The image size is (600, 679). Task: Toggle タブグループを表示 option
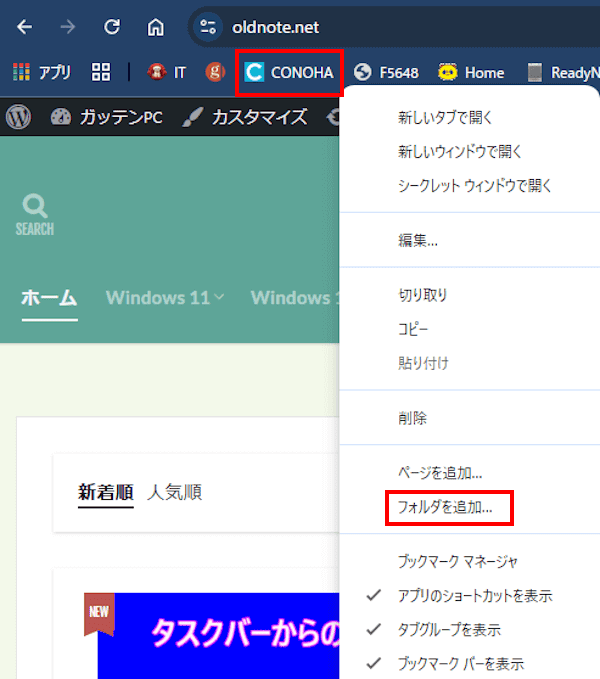448,630
